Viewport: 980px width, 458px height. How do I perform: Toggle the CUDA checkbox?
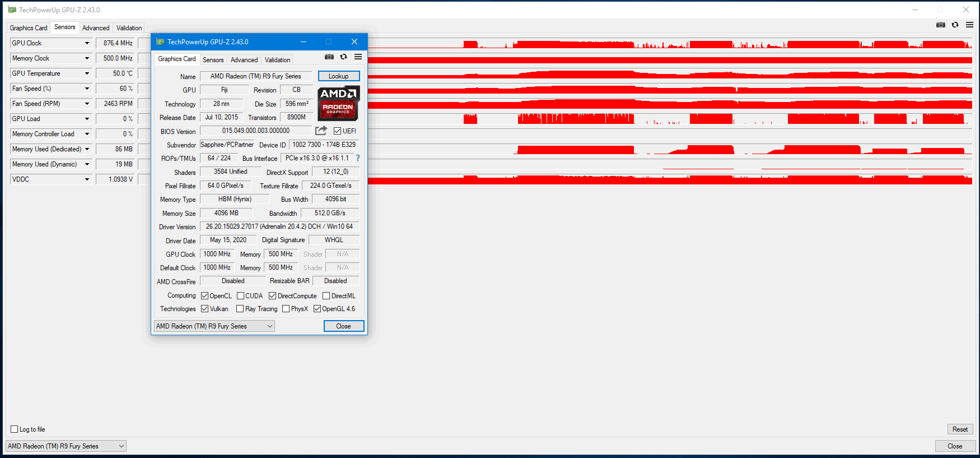pyautogui.click(x=240, y=296)
